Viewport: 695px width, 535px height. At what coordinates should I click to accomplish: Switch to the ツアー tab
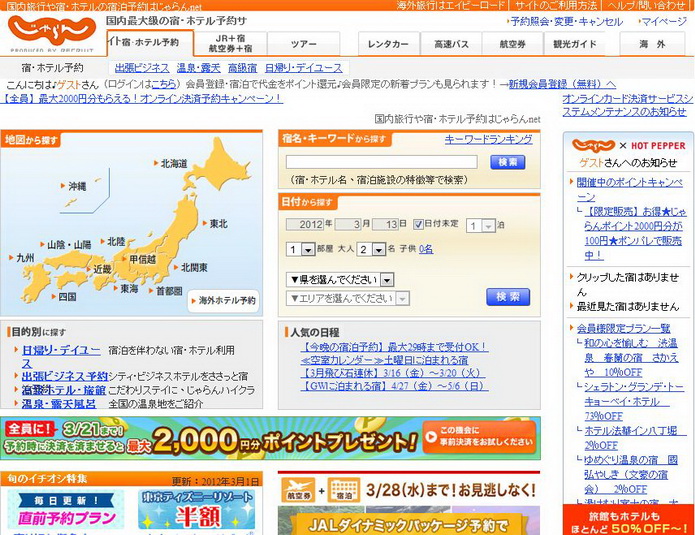coord(304,44)
